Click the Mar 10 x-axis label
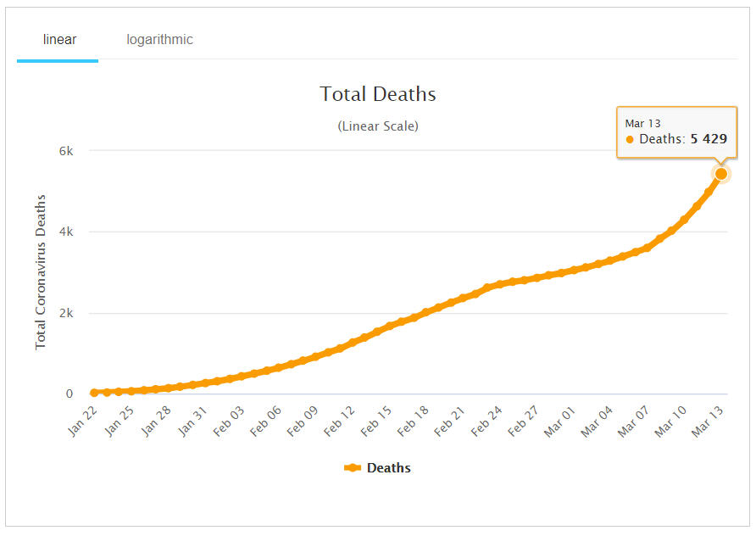Viewport: 756px width, 536px height. [670, 421]
